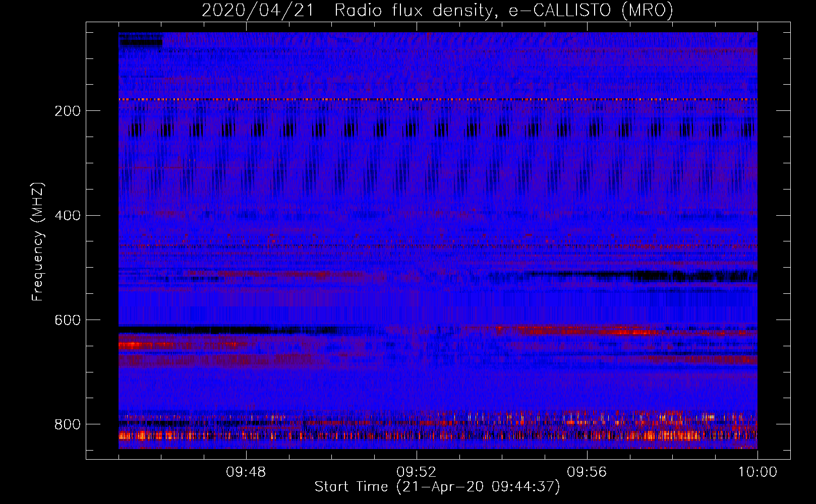Click the plot title "Radio flux density, e-CALLISTO (MRO)"
816x504 pixels.
coord(503,11)
